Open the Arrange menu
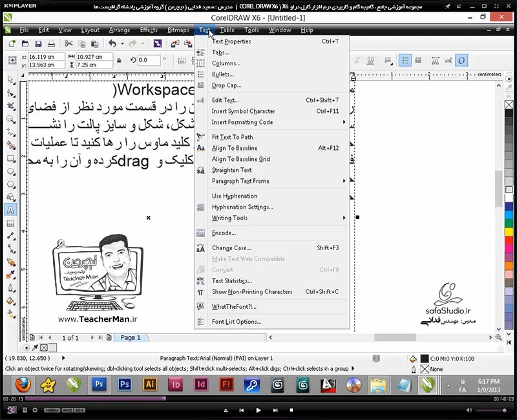Screen dimensions: 517x420 pyautogui.click(x=120, y=30)
